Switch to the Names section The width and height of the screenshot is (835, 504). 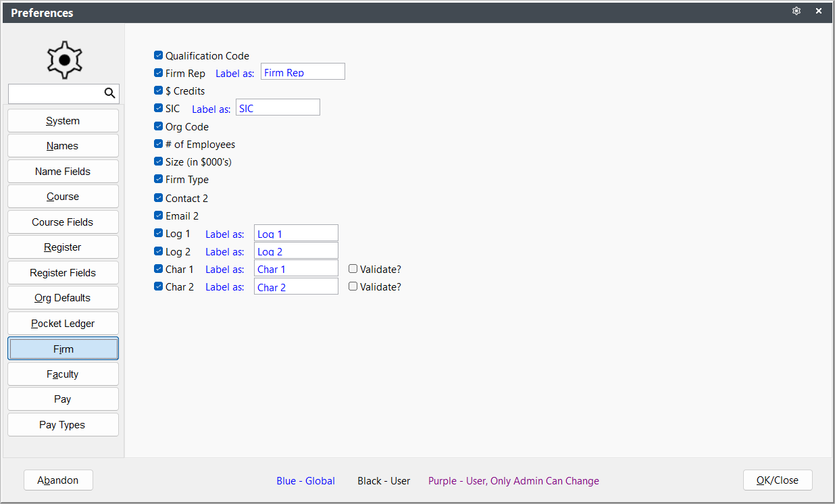click(x=63, y=146)
